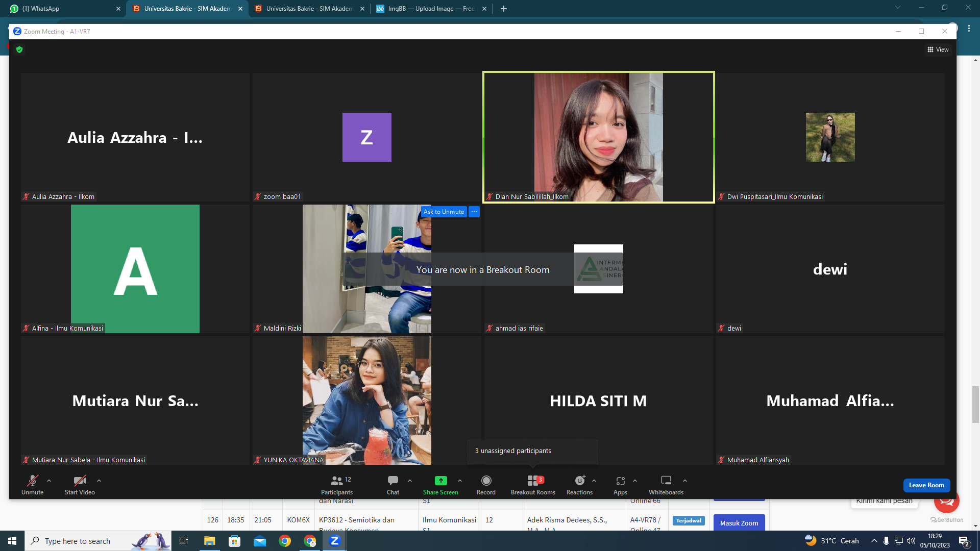Viewport: 980px width, 551px height.
Task: Open the red chat bubble widget
Action: point(947,502)
